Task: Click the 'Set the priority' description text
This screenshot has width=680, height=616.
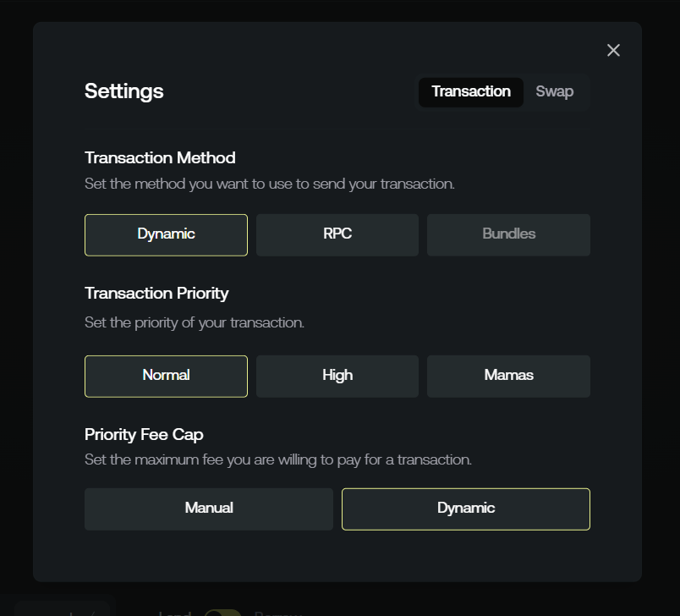Action: 195,322
